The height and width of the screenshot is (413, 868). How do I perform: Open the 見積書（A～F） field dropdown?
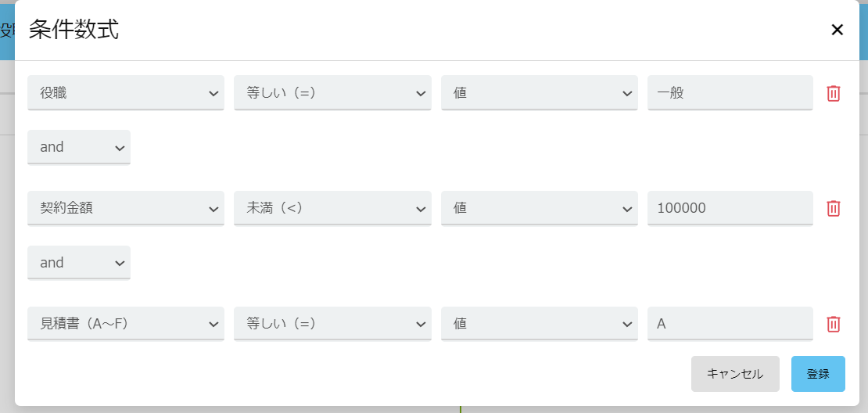[125, 324]
